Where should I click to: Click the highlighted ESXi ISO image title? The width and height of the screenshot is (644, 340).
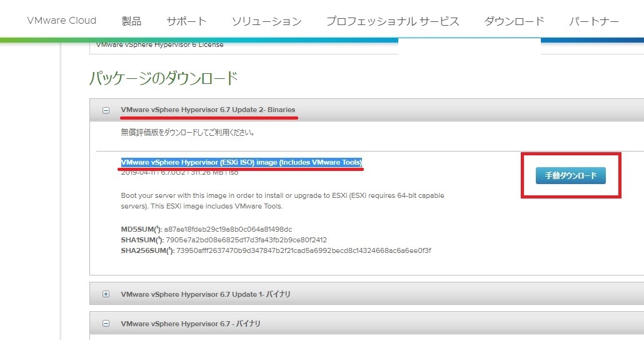click(241, 162)
